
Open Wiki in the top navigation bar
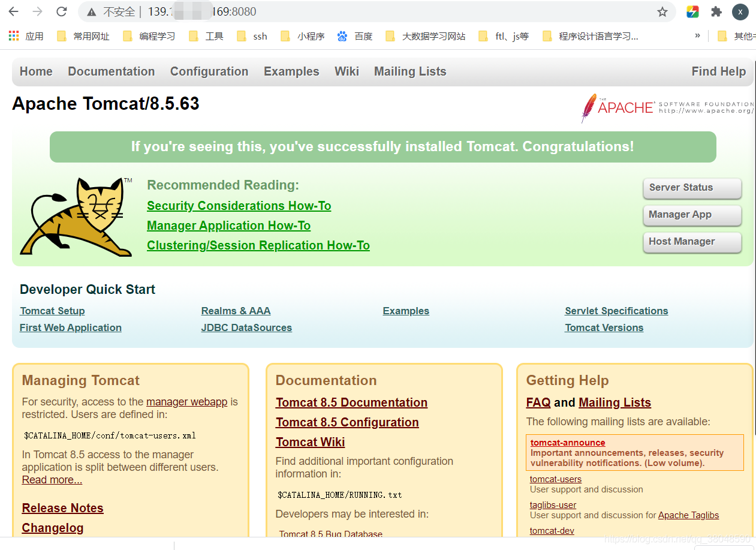(x=347, y=71)
